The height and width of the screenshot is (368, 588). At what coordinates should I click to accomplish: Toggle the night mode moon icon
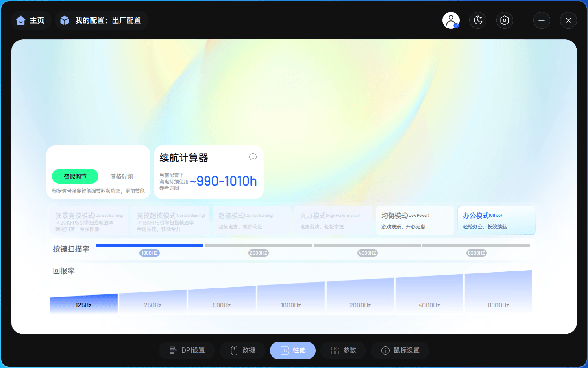pos(478,20)
